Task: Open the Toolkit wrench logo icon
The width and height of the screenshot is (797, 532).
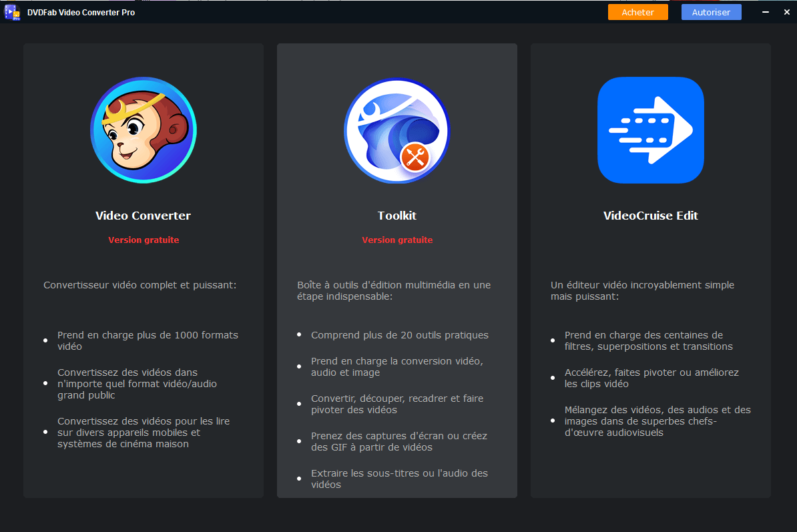Action: [397, 130]
